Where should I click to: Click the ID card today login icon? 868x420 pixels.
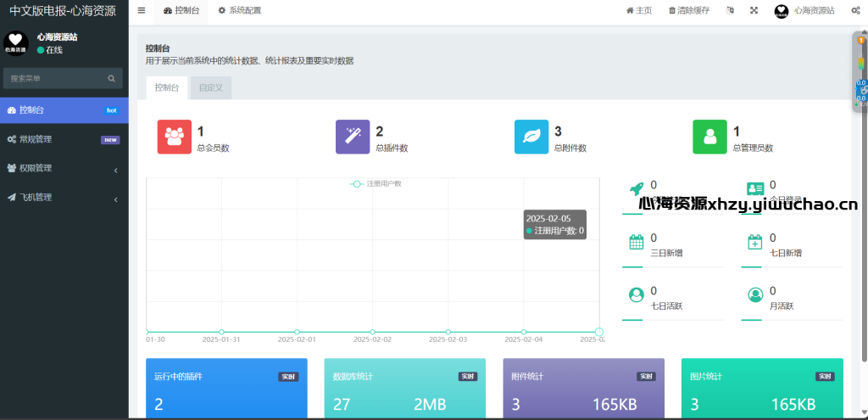coord(755,189)
